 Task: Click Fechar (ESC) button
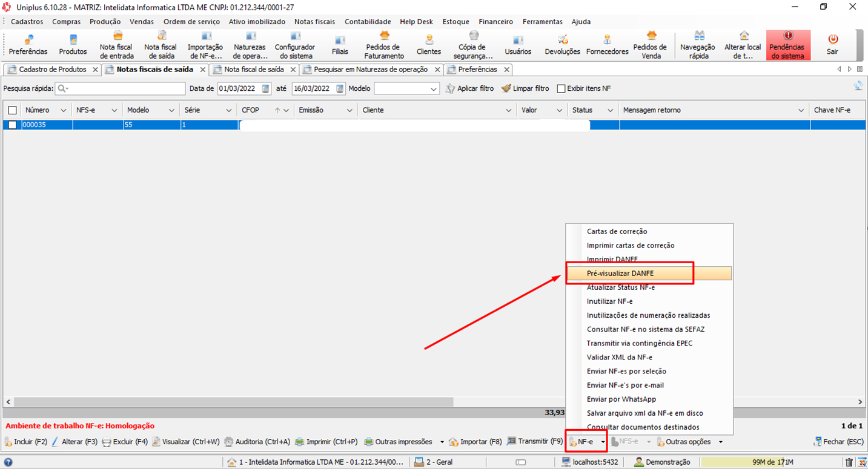pos(838,442)
